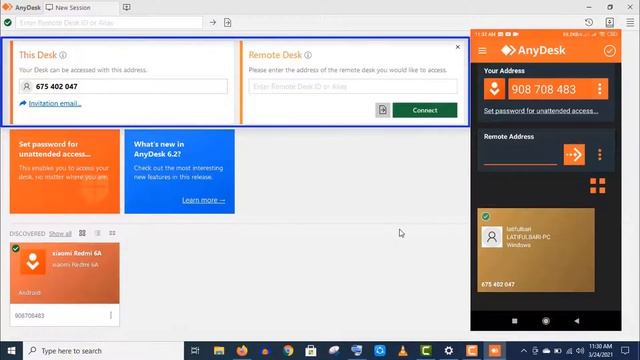Screen dimensions: 640x360
Task: Open Set password for unattended access tile
Action: [x=65, y=171]
